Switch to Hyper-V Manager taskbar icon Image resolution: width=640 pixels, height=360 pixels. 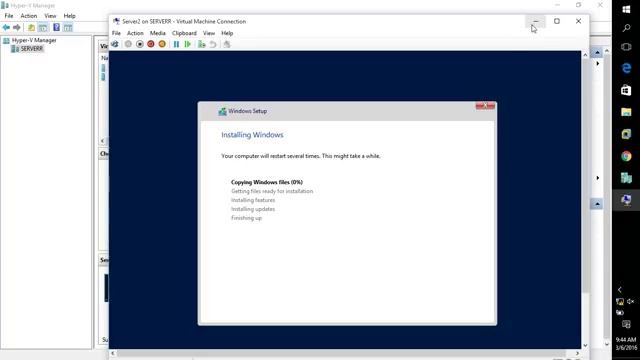pyautogui.click(x=626, y=178)
